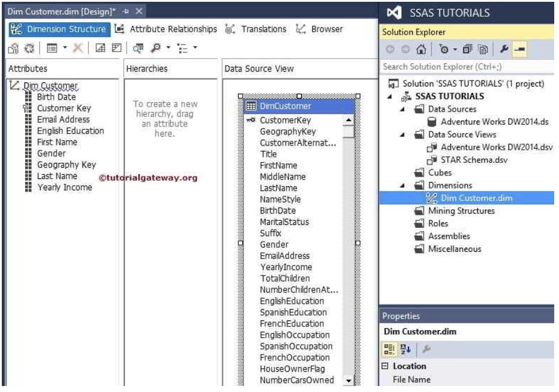
Task: Select the HouseOwnerFlag column in DimCustomer table
Action: point(292,369)
